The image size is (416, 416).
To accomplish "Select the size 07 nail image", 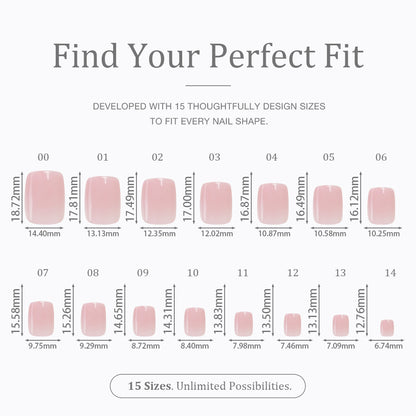I will pos(41,318).
